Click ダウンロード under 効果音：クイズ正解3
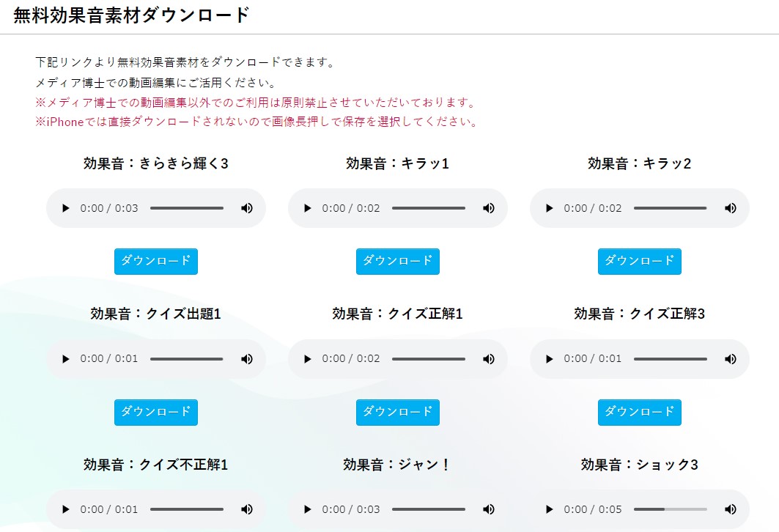The width and height of the screenshot is (779, 532). click(638, 413)
